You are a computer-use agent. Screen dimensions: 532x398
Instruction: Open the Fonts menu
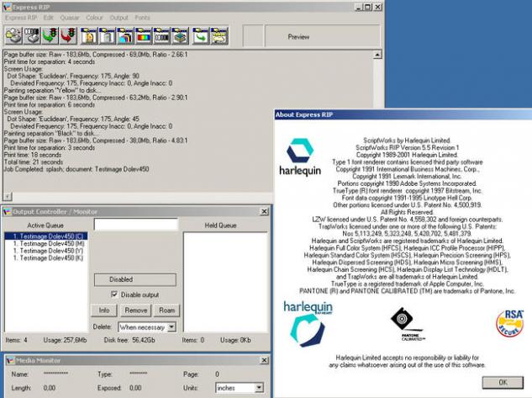[143, 17]
